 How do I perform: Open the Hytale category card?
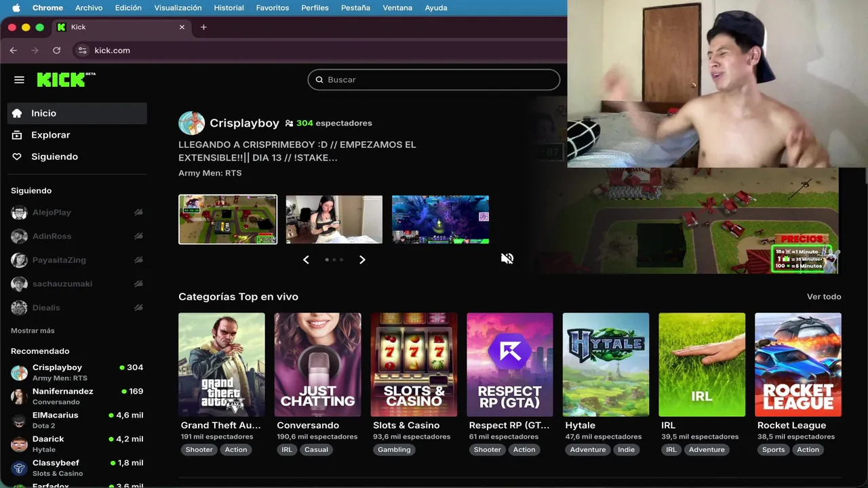click(x=606, y=365)
